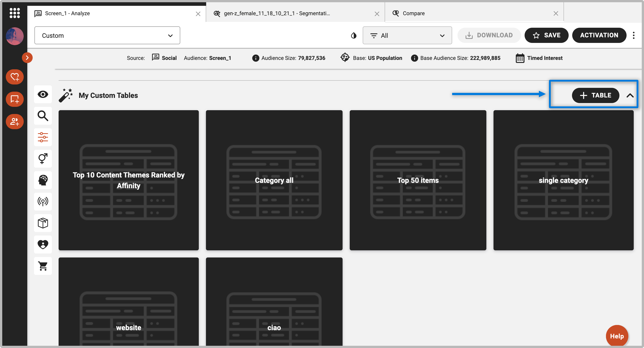Click the Timed Interest calendar icon
644x348 pixels.
[x=520, y=58]
